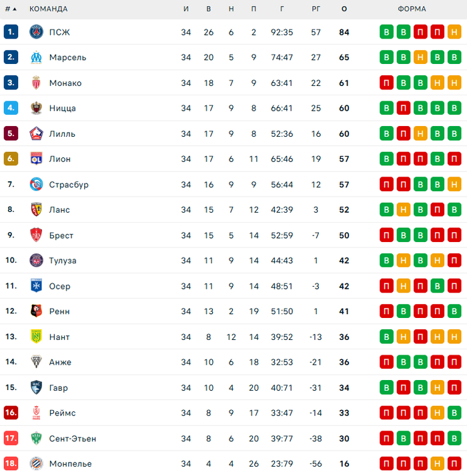Click the Реймс position number 16 badge
The height and width of the screenshot is (476, 467).
(x=11, y=413)
